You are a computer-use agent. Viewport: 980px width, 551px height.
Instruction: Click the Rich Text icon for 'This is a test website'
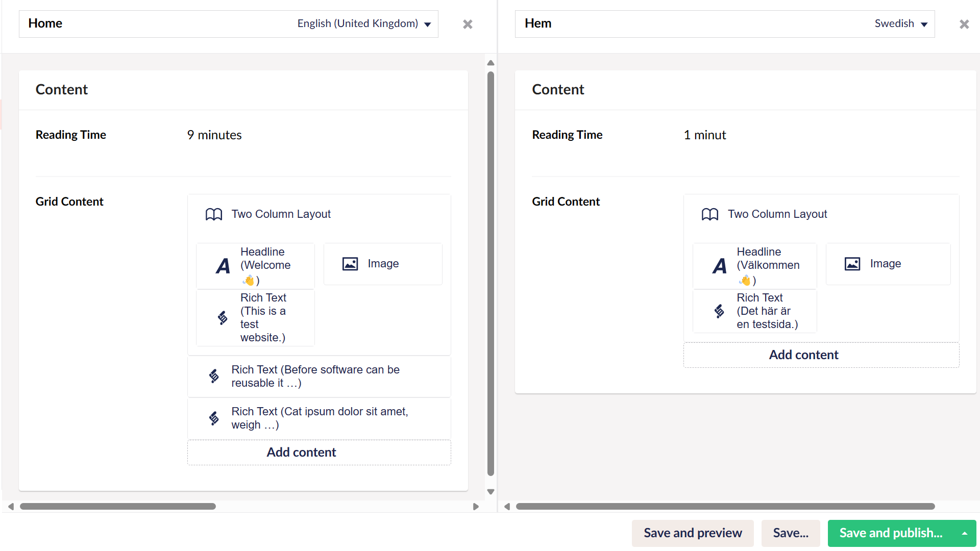223,317
